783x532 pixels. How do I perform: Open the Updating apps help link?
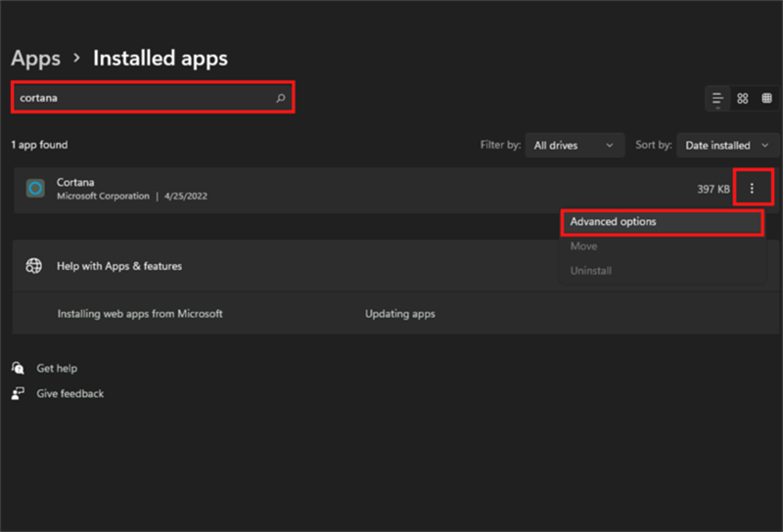click(x=400, y=314)
